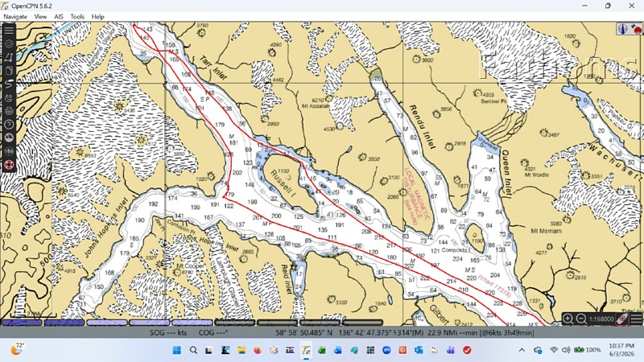Screen dimensions: 644x362
Task: Expand hidden system tray icons chevron
Action: [522, 350]
